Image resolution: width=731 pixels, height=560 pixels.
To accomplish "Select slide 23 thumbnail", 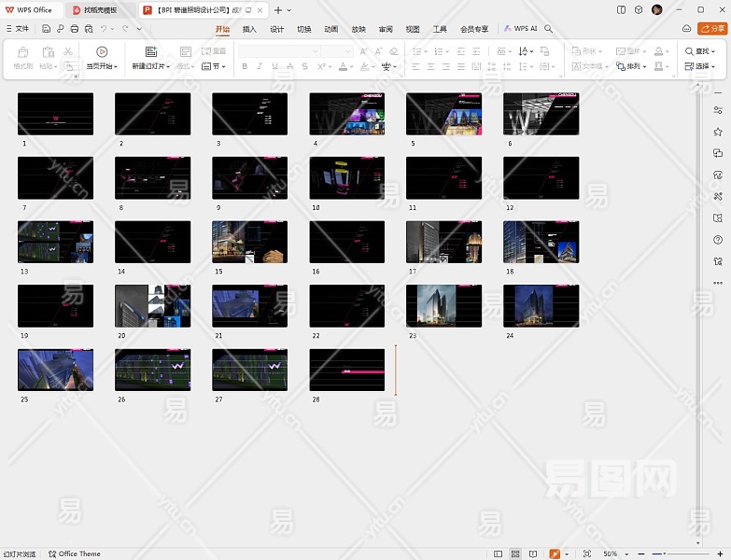I will pos(443,306).
